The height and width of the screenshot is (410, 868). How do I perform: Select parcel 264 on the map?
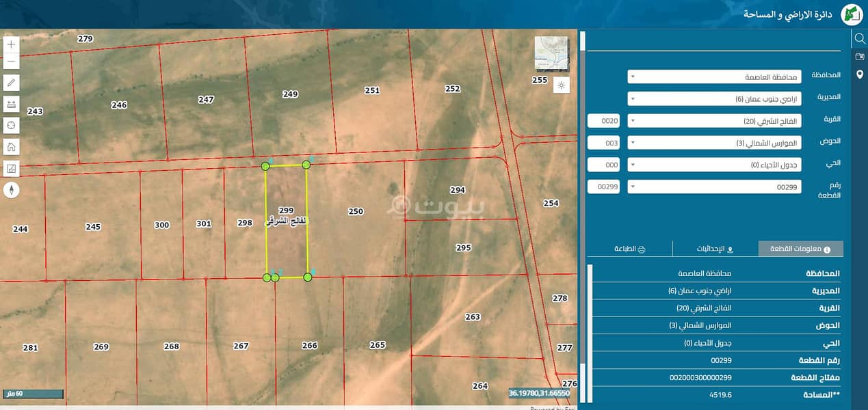point(480,386)
